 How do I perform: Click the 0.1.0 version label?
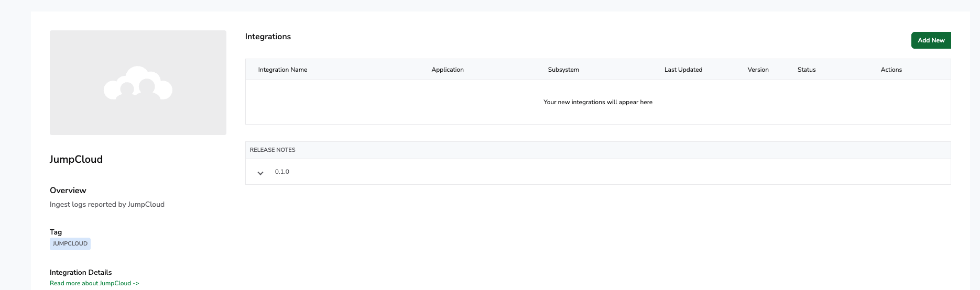(282, 172)
